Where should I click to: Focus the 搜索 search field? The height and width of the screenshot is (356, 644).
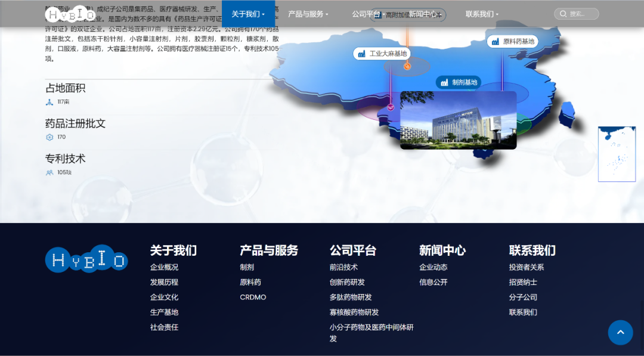(x=577, y=14)
